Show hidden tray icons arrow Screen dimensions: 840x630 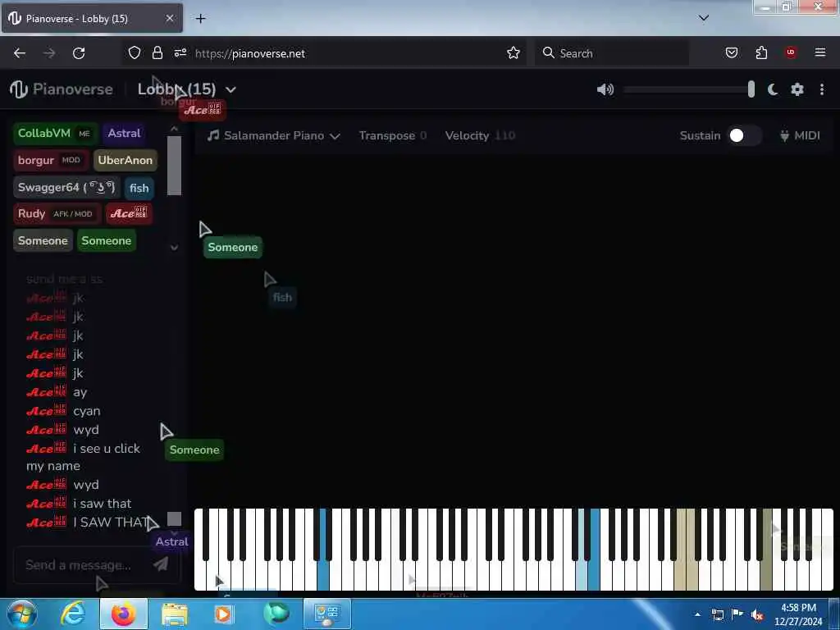pyautogui.click(x=697, y=614)
